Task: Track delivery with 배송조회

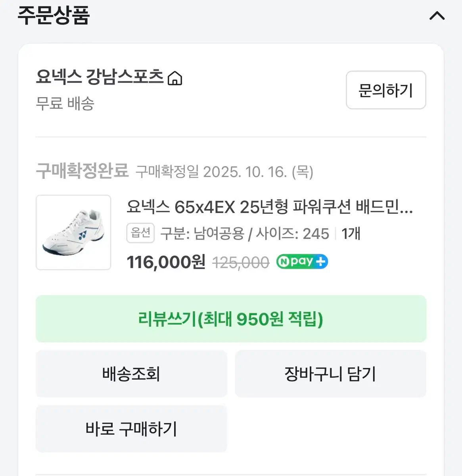Action: pyautogui.click(x=131, y=374)
